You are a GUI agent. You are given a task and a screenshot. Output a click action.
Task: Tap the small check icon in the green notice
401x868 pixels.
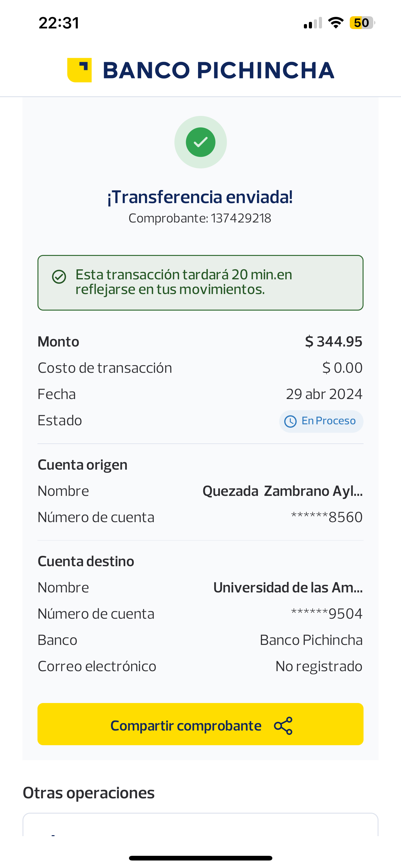59,277
